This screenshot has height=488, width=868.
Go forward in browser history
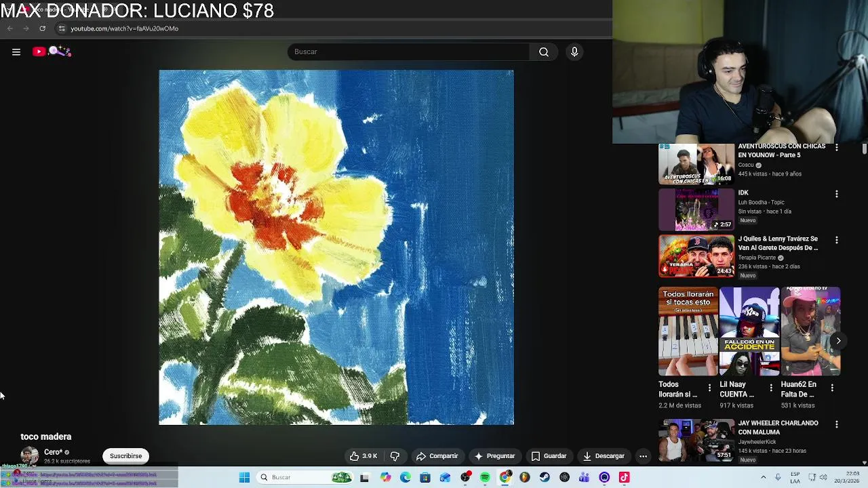tap(26, 28)
